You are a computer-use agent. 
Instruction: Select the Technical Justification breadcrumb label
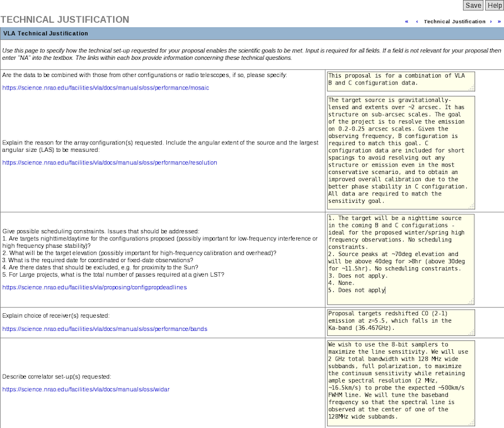tap(454, 21)
